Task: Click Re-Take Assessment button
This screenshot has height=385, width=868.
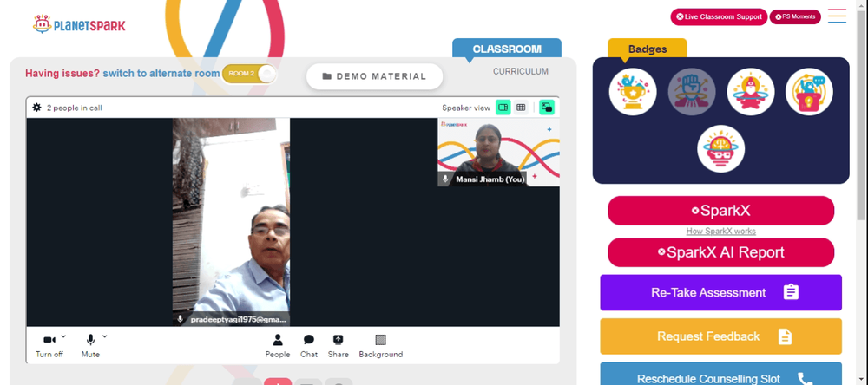Action: coord(720,292)
